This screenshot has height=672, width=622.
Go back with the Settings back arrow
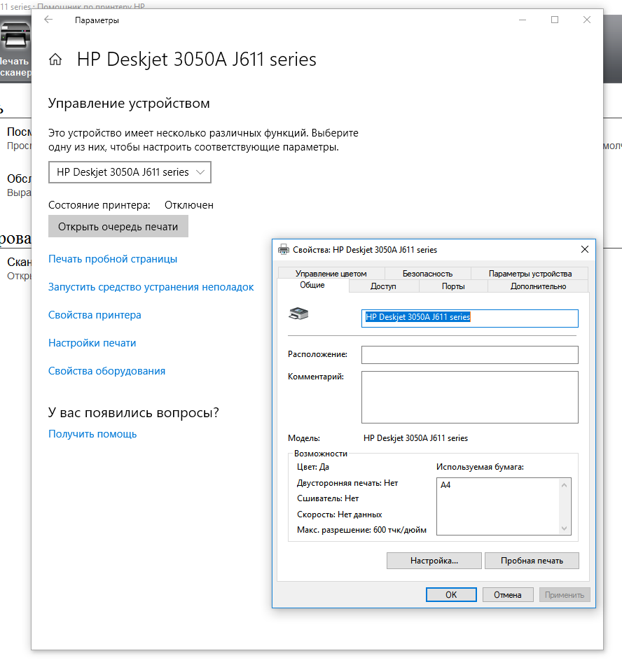48,20
